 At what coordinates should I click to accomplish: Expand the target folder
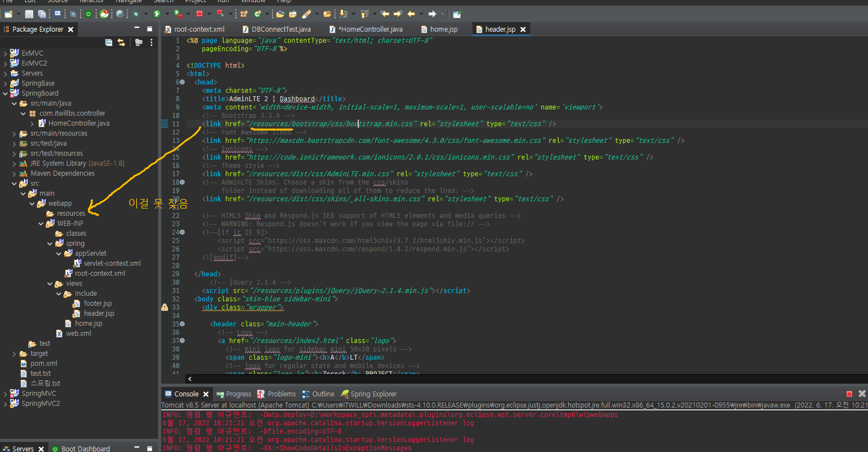tap(14, 354)
